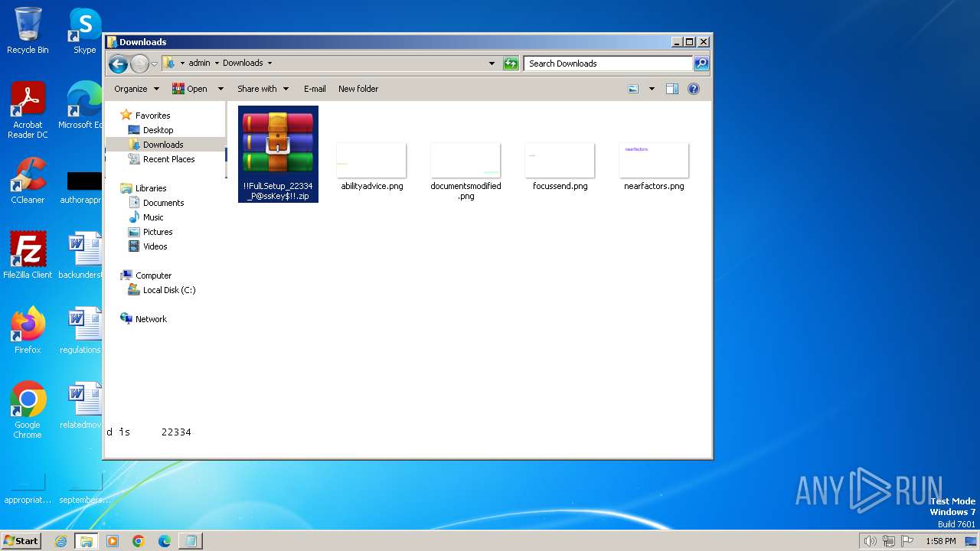
Task: Click the search magnifier icon
Action: click(x=701, y=64)
